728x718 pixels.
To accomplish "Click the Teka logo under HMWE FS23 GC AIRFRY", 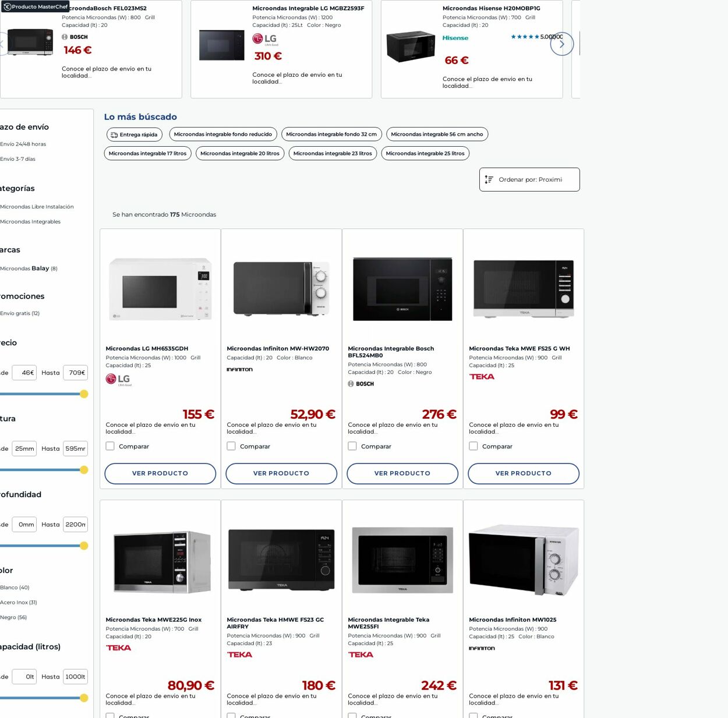I will pos(239,655).
